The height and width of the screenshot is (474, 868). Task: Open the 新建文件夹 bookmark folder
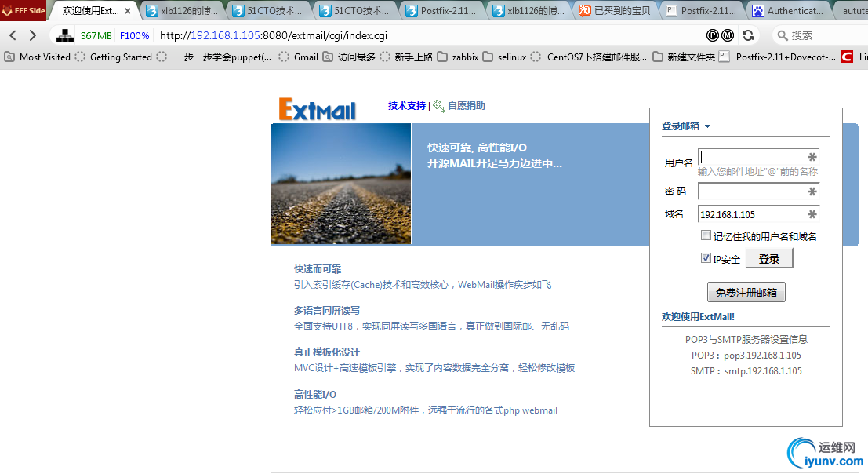pyautogui.click(x=684, y=57)
